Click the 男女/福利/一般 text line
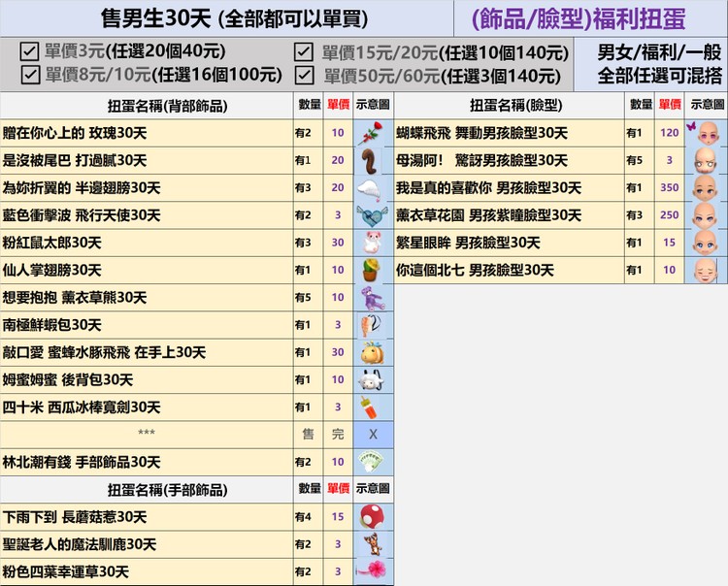 (x=659, y=52)
